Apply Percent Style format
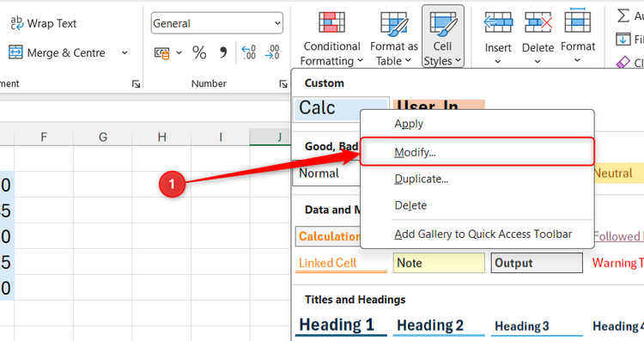 pos(199,52)
